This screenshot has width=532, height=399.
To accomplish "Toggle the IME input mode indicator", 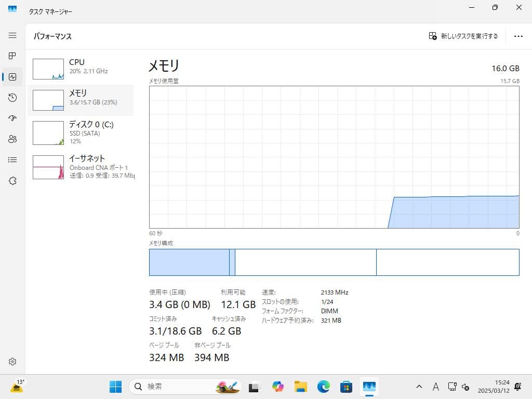I will (436, 387).
